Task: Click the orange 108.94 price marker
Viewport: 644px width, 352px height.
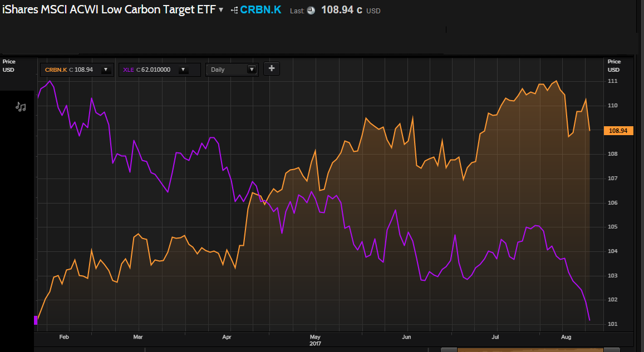Action: (x=618, y=131)
